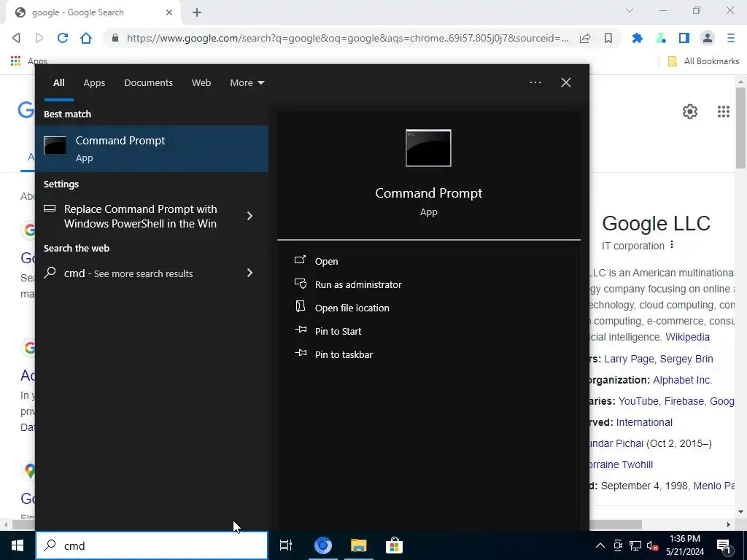Follow the Larry Page link

(629, 359)
